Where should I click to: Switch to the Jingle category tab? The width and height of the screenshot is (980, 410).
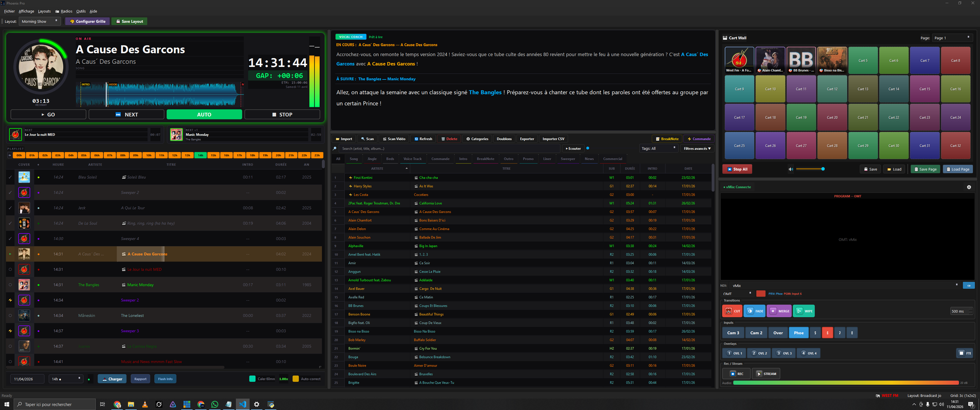point(372,159)
